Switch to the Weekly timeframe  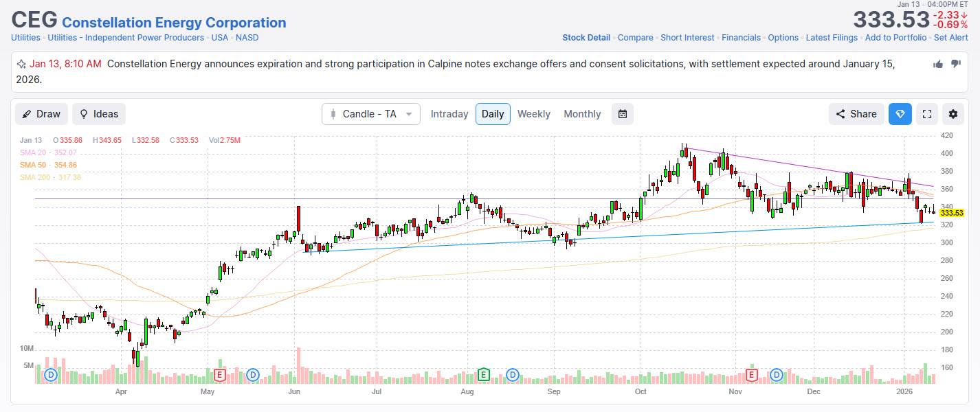tap(533, 114)
